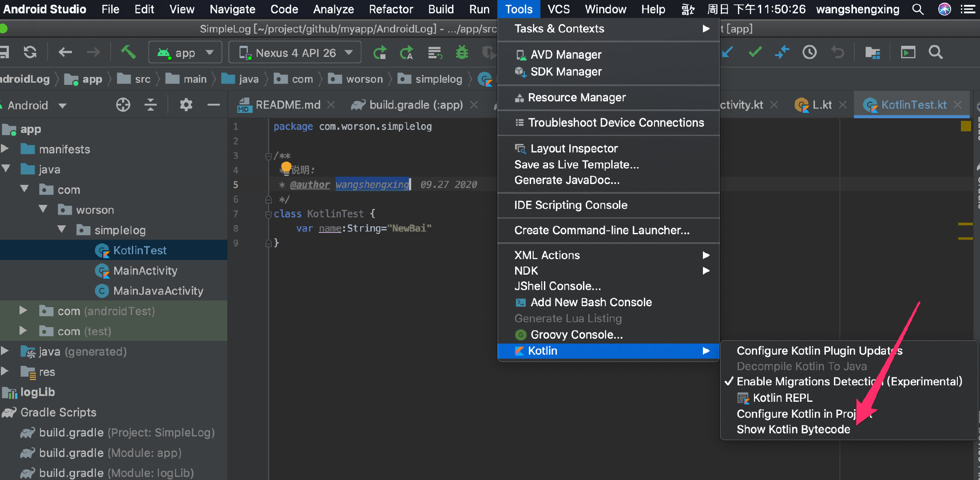Open macOS Notification Center icon
The width and height of the screenshot is (980, 480).
[968, 9]
